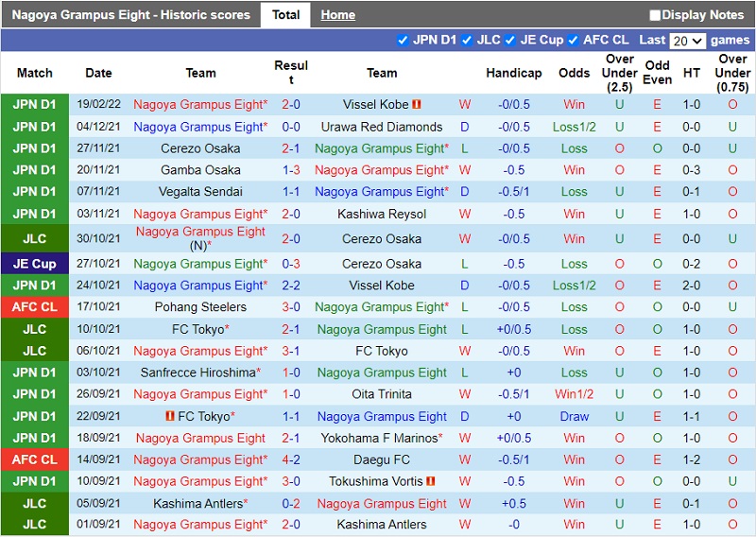Switch to the Total tab
756x537 pixels.
tap(285, 15)
